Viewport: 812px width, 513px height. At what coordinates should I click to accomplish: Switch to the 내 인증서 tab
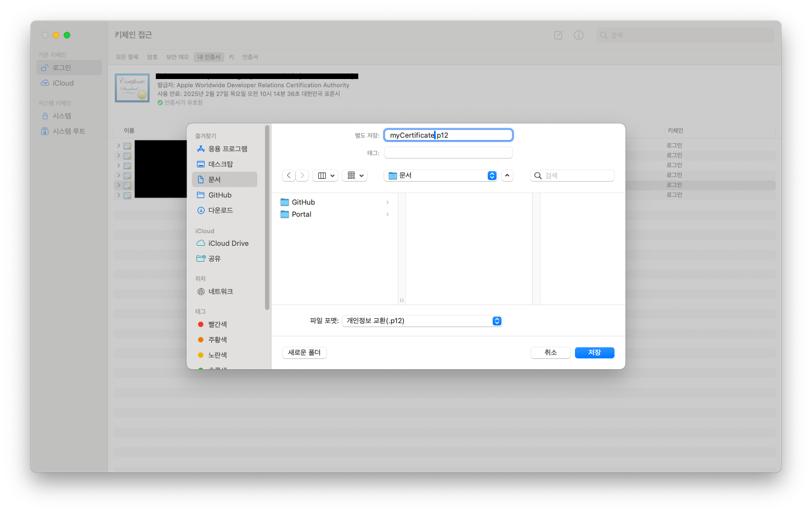click(209, 57)
